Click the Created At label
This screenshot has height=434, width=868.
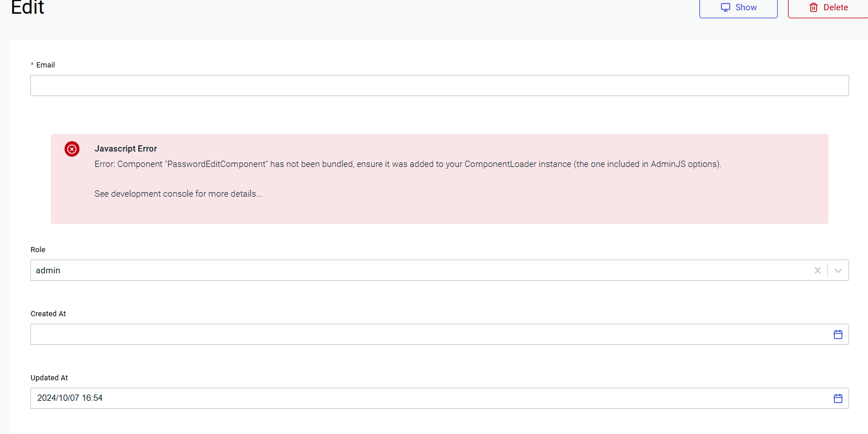point(48,314)
